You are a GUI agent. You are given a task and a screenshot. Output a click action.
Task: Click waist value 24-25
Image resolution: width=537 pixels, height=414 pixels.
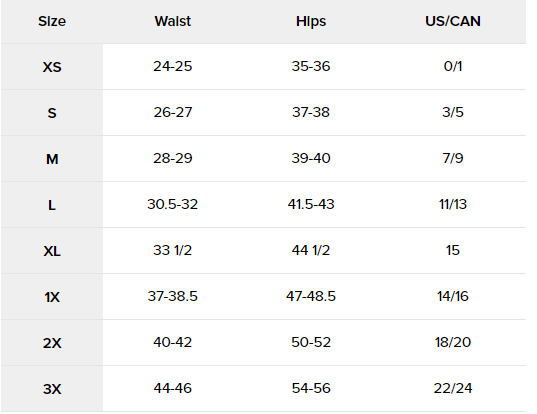click(x=173, y=66)
